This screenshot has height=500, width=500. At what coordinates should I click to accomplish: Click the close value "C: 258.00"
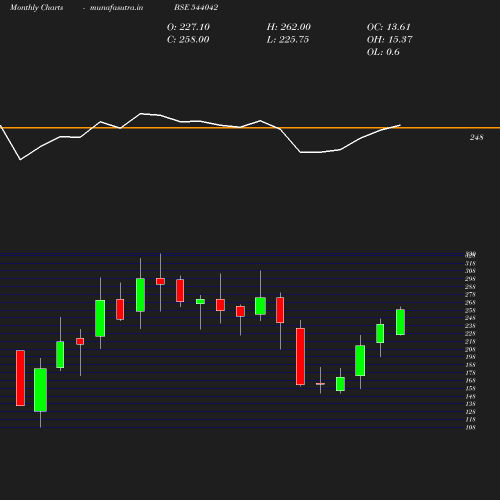[x=188, y=40]
